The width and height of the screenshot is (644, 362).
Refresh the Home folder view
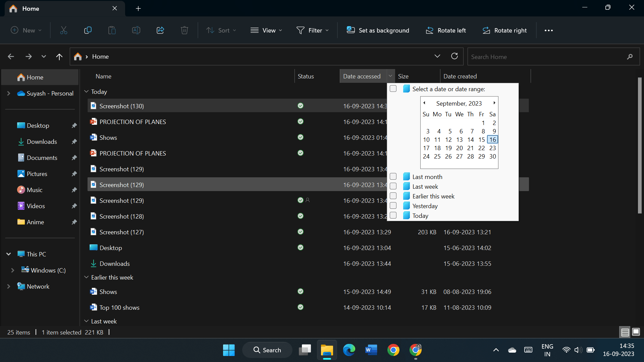click(454, 56)
